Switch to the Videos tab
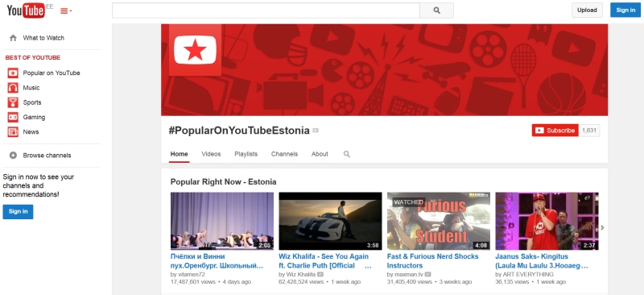Viewport: 644px width, 295px height. pos(211,154)
